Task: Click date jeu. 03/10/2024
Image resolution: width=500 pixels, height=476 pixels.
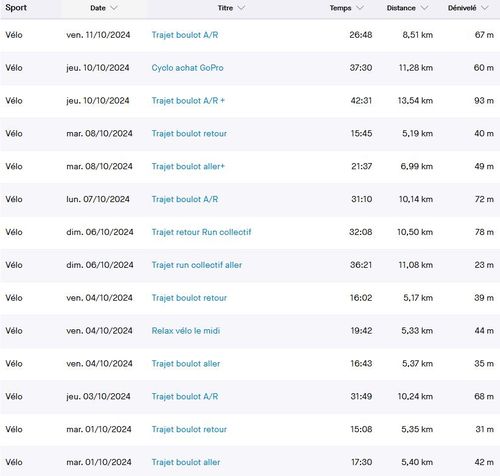Action: coord(98,396)
